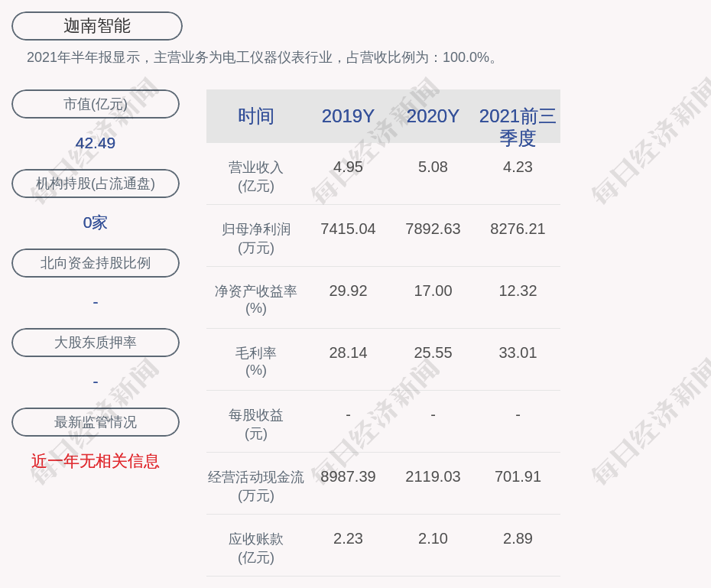Click the 2021前三季度 column header
The image size is (711, 588).
[x=518, y=128]
